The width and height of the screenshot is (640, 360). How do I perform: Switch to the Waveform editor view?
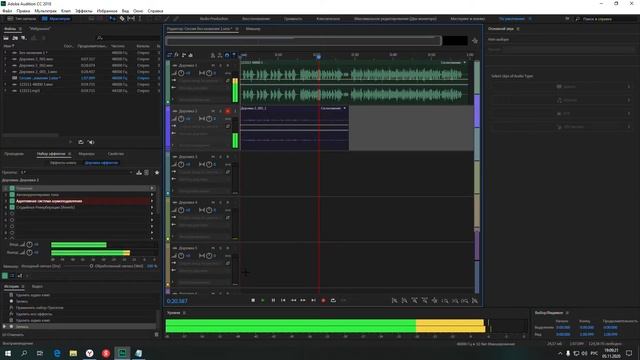coord(21,19)
